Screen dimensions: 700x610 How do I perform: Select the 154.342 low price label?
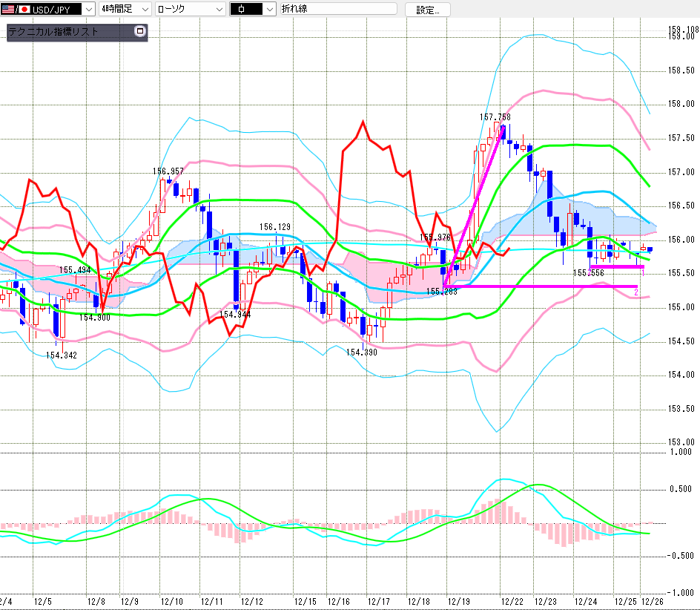click(x=61, y=355)
